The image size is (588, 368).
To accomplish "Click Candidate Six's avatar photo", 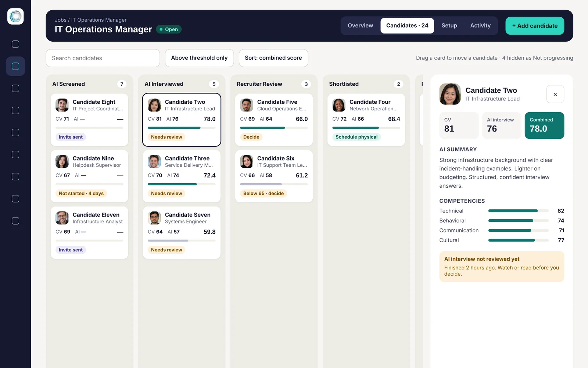I will tap(247, 162).
